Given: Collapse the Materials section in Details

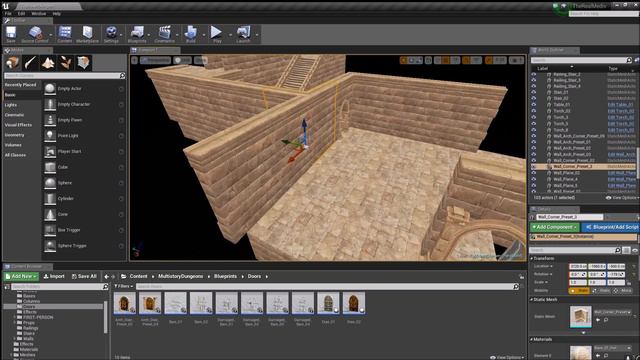Looking at the screenshot, I should pos(532,339).
